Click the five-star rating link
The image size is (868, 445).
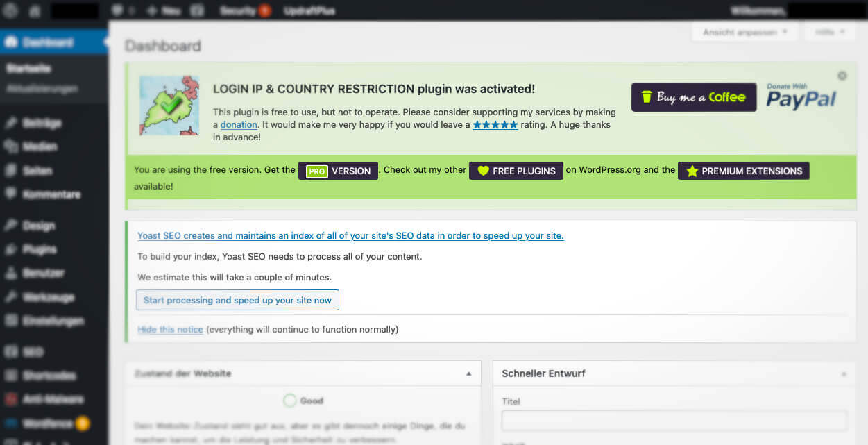click(x=495, y=124)
